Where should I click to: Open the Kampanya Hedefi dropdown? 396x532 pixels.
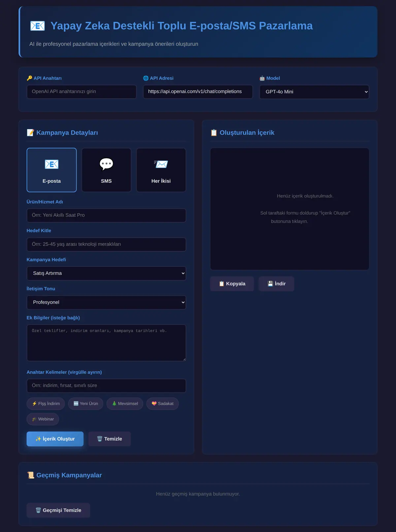106,273
